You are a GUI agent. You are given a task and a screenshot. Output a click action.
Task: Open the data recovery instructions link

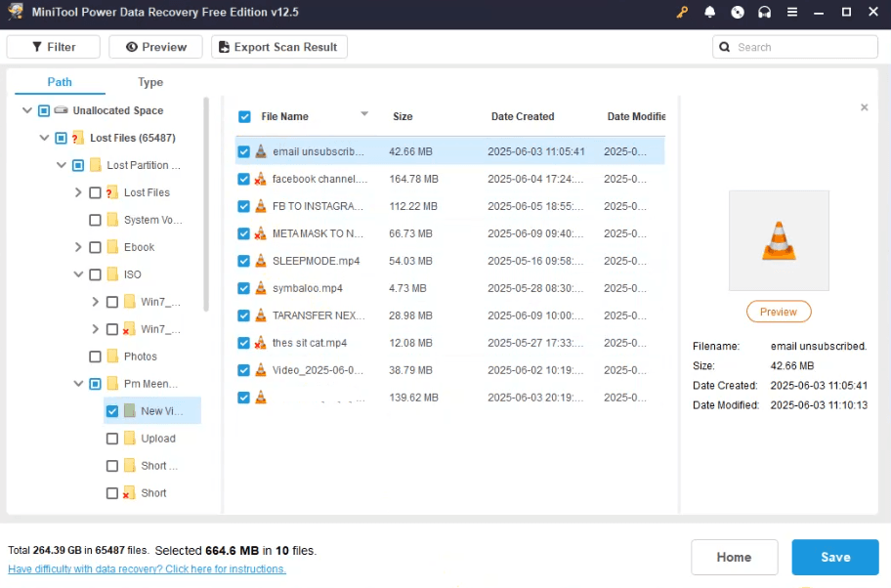click(148, 569)
